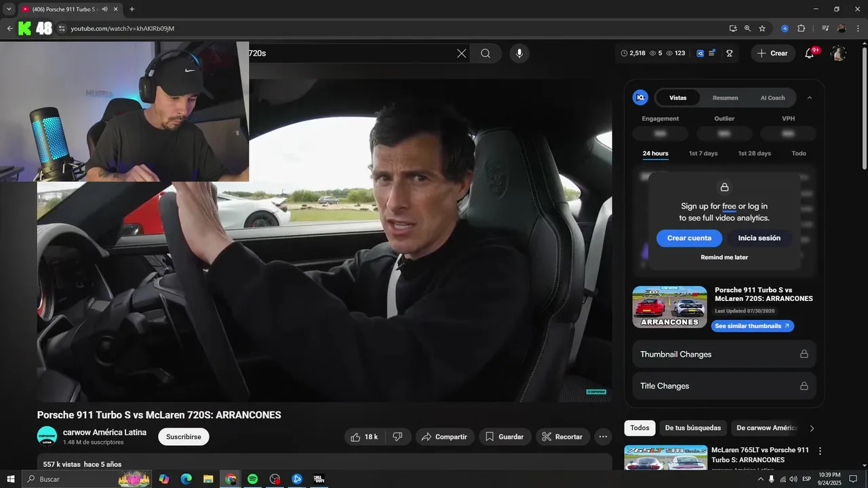Click the Crear button
The image size is (868, 488).
tap(772, 54)
